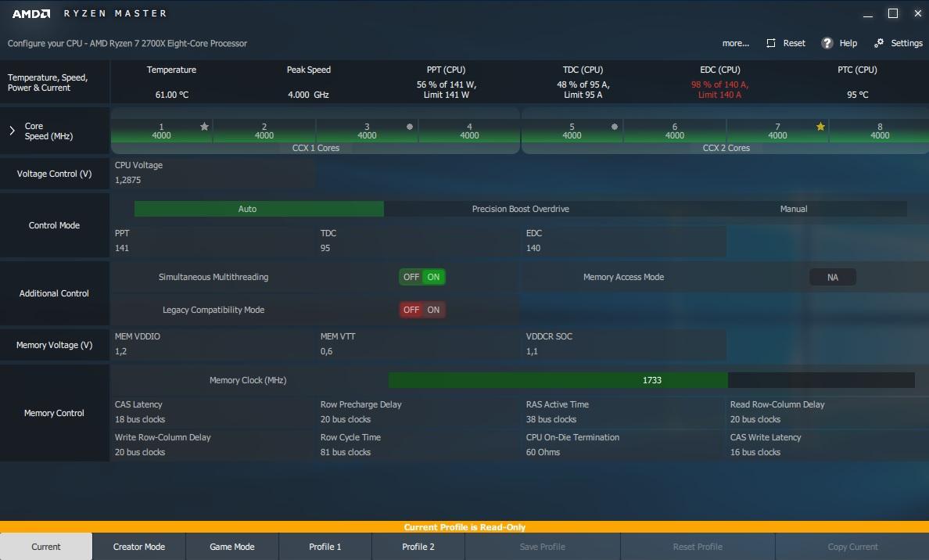Click core 2 speed bar

pyautogui.click(x=264, y=131)
